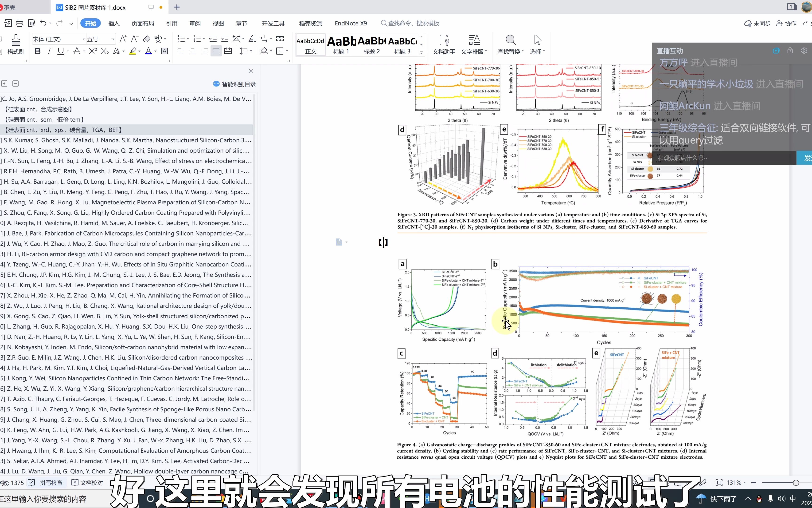Open the font name dropdown
This screenshot has width=812, height=508.
84,39
